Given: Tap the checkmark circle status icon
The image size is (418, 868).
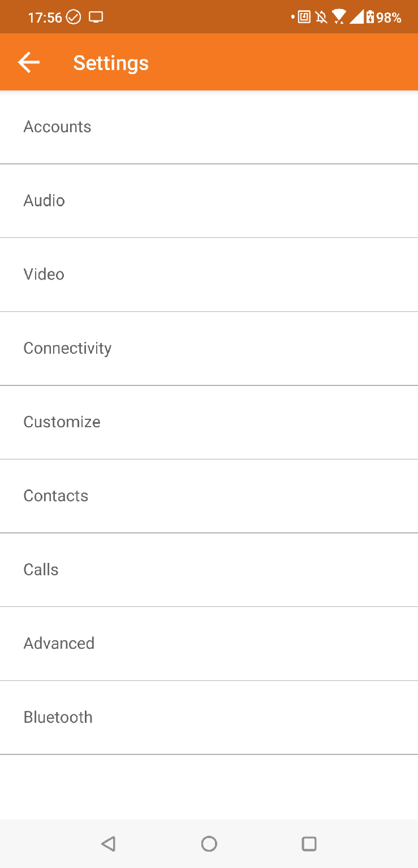Looking at the screenshot, I should [x=74, y=18].
